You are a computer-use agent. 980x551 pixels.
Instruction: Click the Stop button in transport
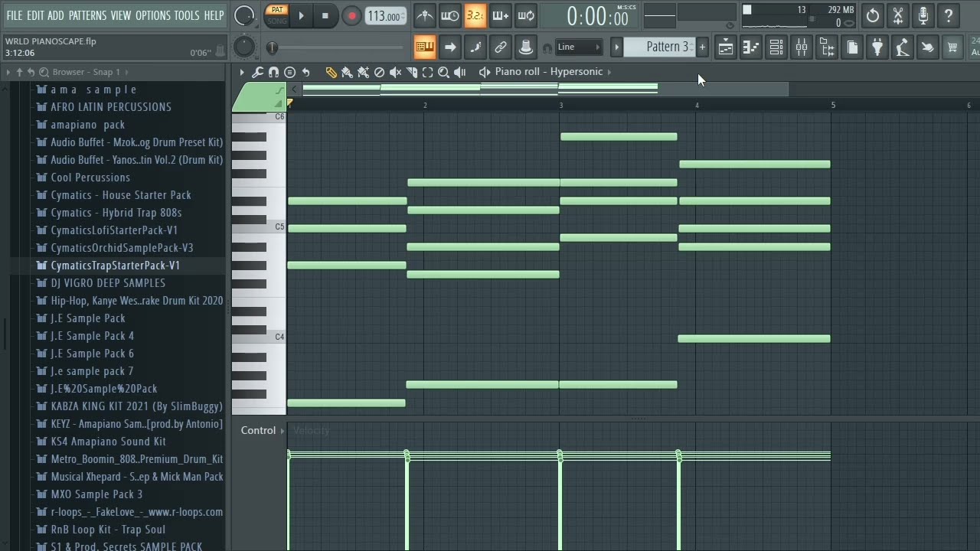click(x=325, y=15)
